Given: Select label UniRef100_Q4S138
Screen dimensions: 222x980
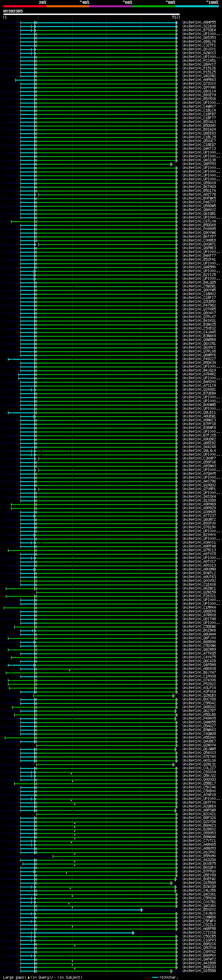Looking at the screenshot, I should pyautogui.click(x=199, y=160).
